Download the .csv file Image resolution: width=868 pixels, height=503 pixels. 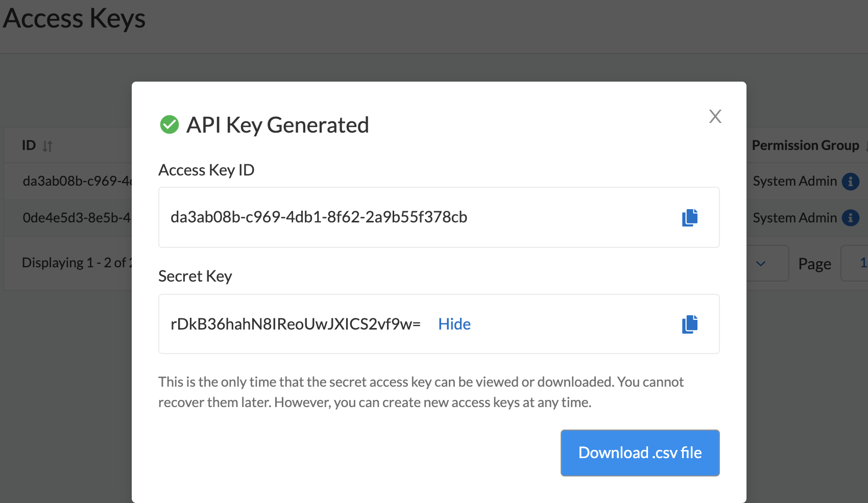(x=640, y=453)
